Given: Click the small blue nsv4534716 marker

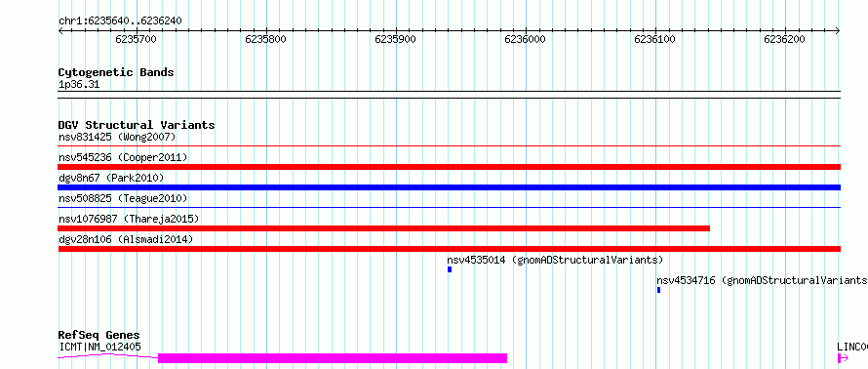Looking at the screenshot, I should 658,290.
